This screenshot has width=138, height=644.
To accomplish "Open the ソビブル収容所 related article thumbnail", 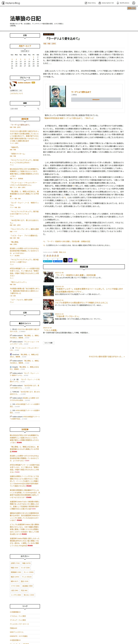I will coord(48,304).
